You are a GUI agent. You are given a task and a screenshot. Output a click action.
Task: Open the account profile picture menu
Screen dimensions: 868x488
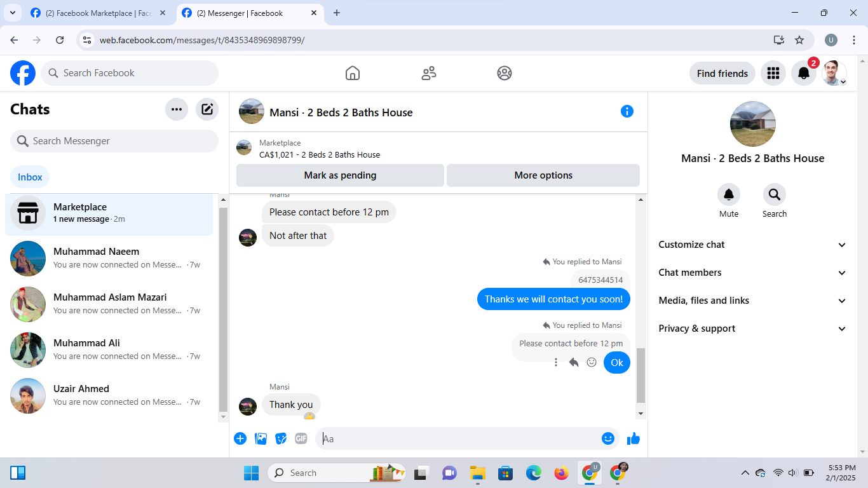[x=834, y=73]
